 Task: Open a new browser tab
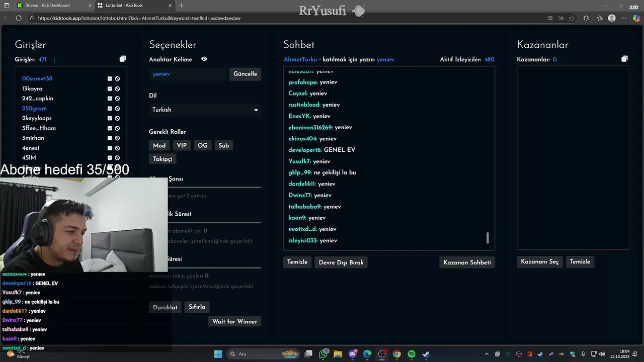[x=181, y=6]
